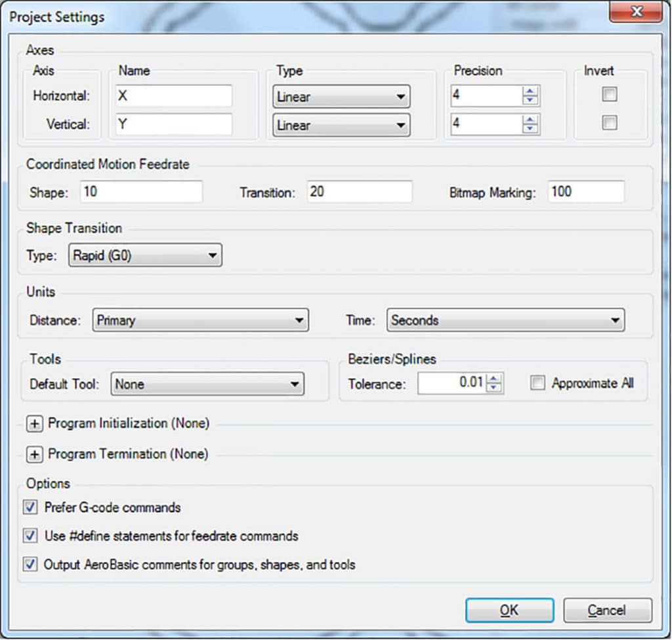Expand the Program Termination section
672x640 pixels.
(x=34, y=454)
